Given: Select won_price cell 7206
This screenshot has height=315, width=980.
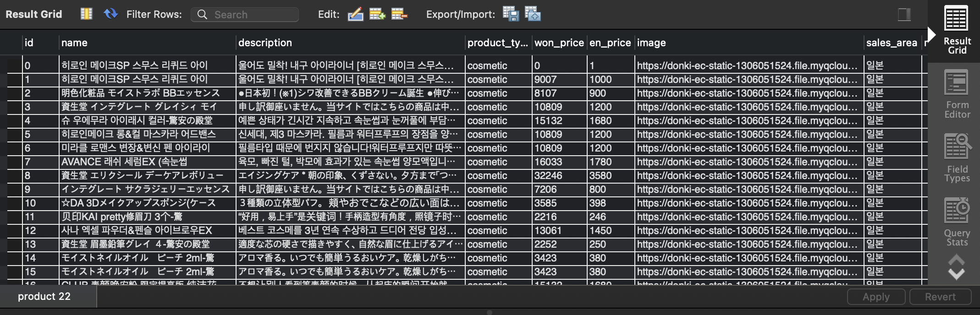Looking at the screenshot, I should coord(559,189).
